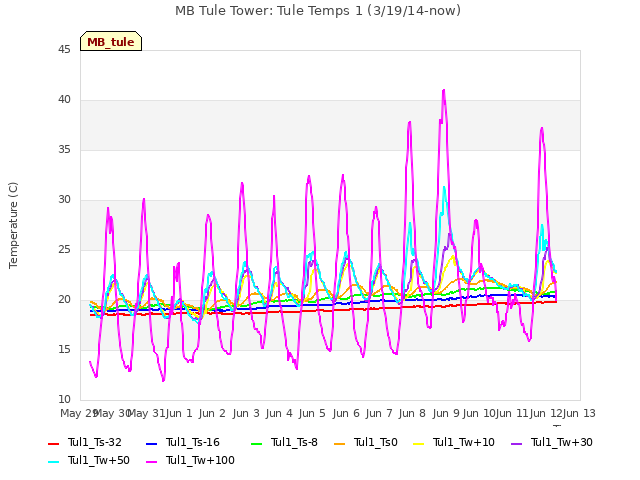Select the Tul1_Tw+100 legend label
The width and height of the screenshot is (640, 480).
pos(200,460)
